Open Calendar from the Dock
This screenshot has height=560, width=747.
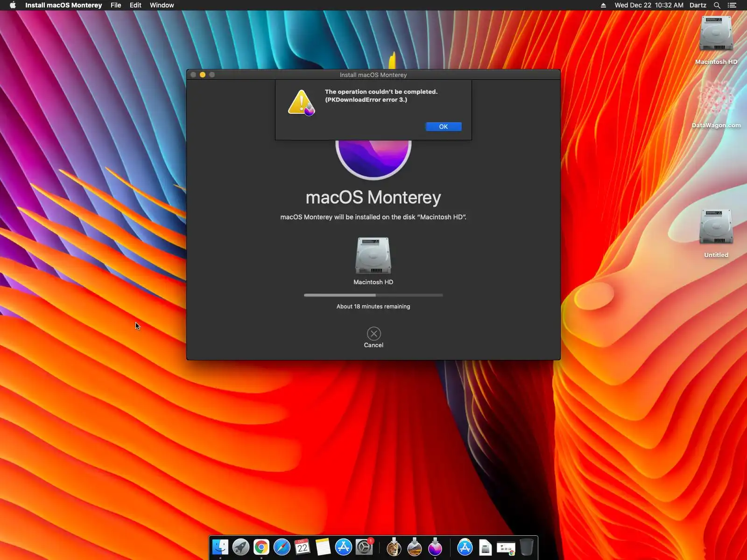pyautogui.click(x=303, y=547)
